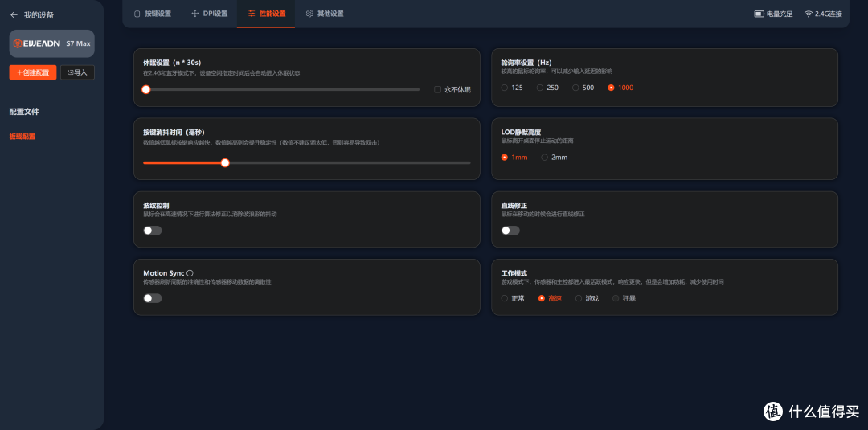Select the 板载配置 profile
The image size is (868, 430).
click(23, 137)
